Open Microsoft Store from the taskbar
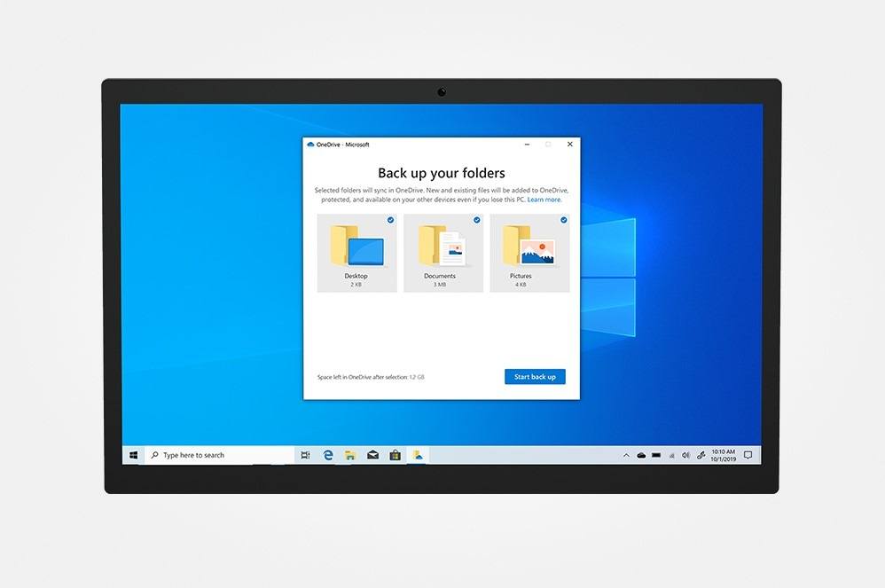The width and height of the screenshot is (885, 588). (395, 455)
